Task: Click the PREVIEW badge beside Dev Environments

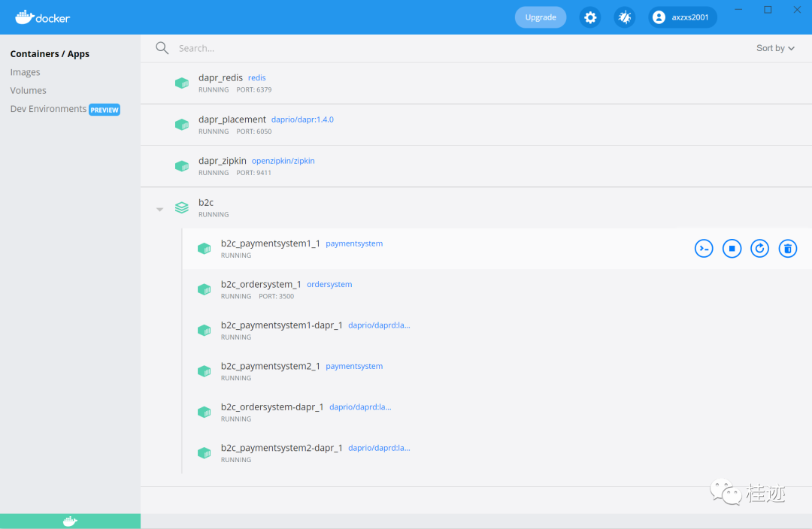Action: [x=105, y=110]
